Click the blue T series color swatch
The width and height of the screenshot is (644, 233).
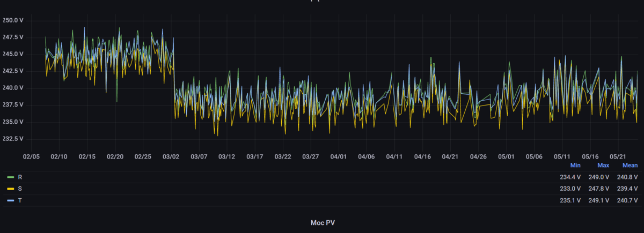point(10,200)
